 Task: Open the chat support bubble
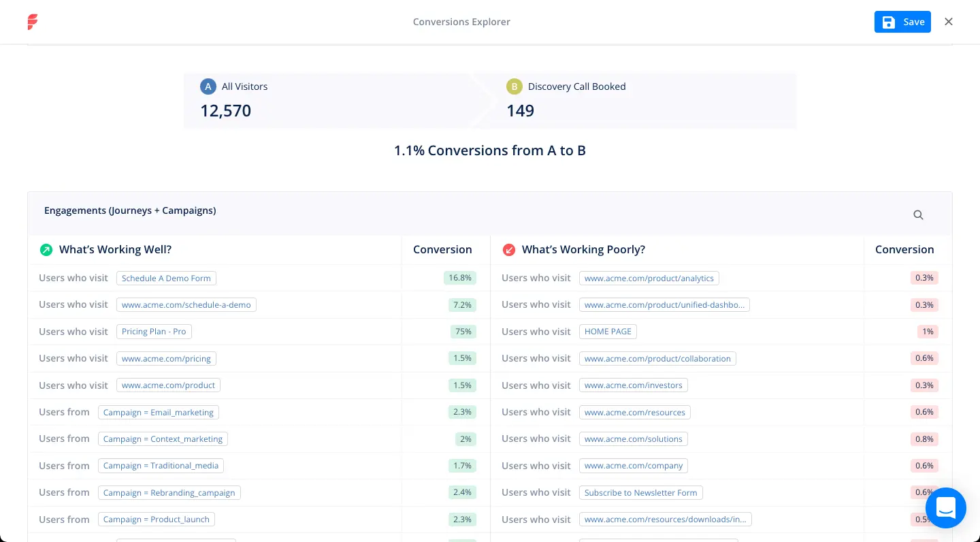click(946, 508)
